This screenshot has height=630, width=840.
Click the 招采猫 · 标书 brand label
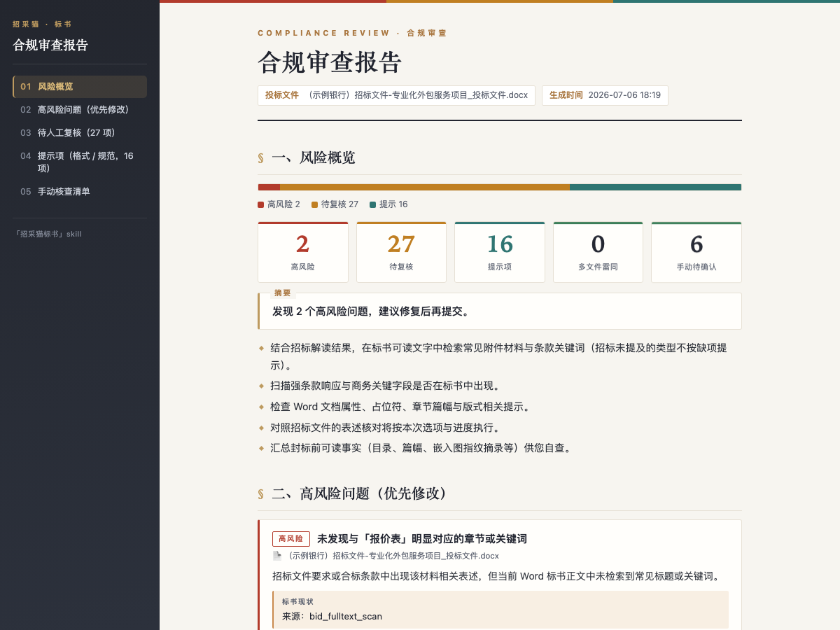coord(42,24)
